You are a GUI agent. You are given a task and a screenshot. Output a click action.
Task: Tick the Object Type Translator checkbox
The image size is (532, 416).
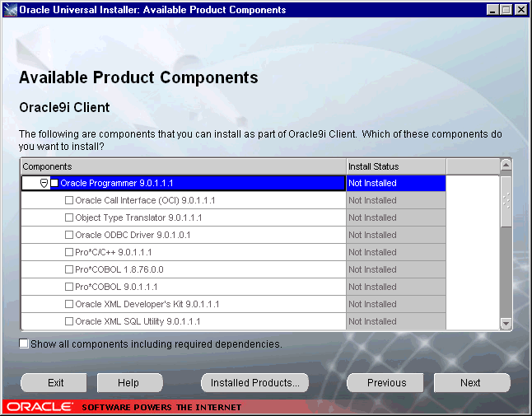[x=69, y=217]
